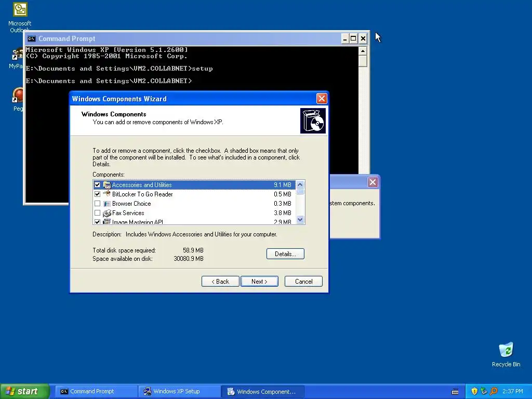
Task: Uncheck BitLocker To Go Reader component
Action: click(x=97, y=194)
